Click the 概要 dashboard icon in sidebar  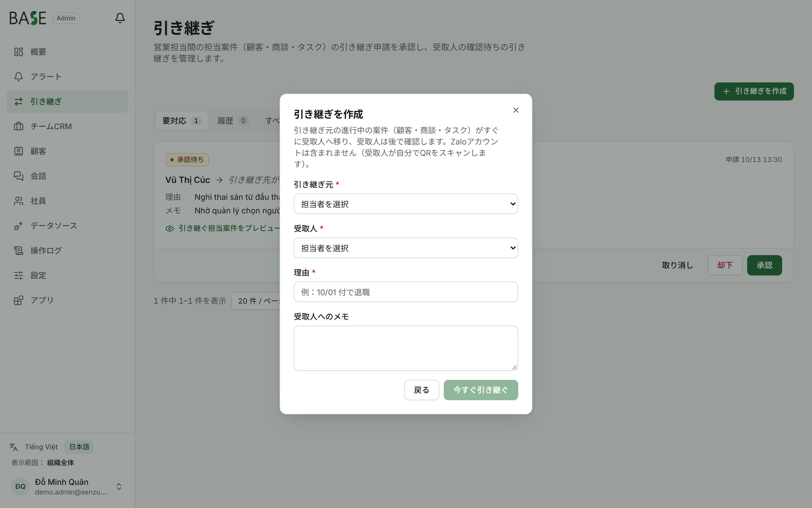click(x=18, y=52)
